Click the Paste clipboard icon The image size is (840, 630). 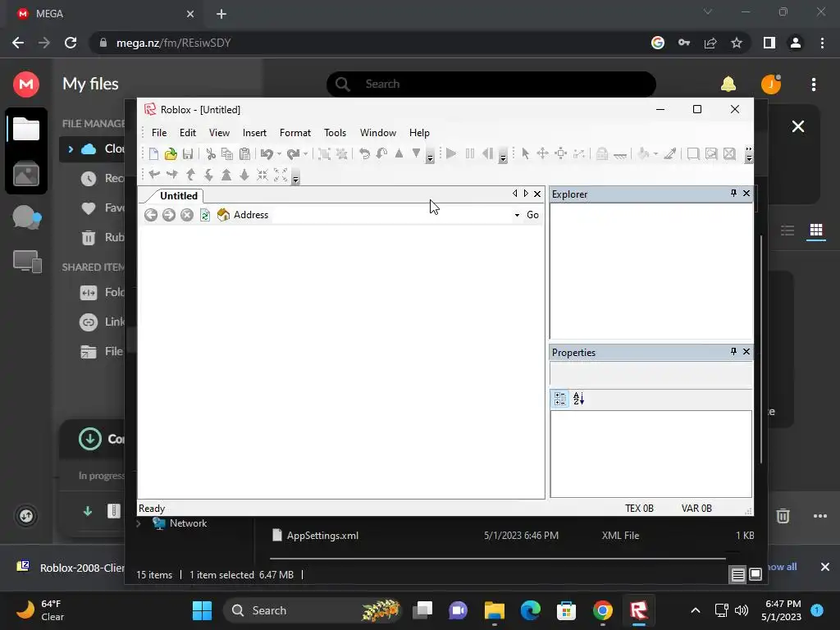(x=244, y=154)
